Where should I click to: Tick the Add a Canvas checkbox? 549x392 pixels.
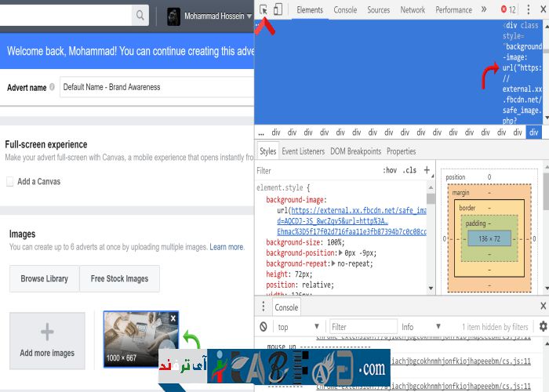(x=10, y=181)
